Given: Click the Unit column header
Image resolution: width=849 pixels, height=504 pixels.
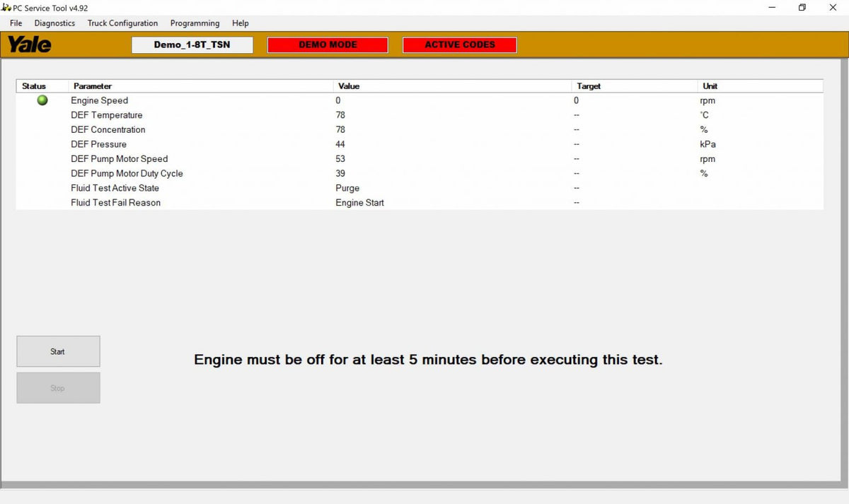Looking at the screenshot, I should pos(710,86).
